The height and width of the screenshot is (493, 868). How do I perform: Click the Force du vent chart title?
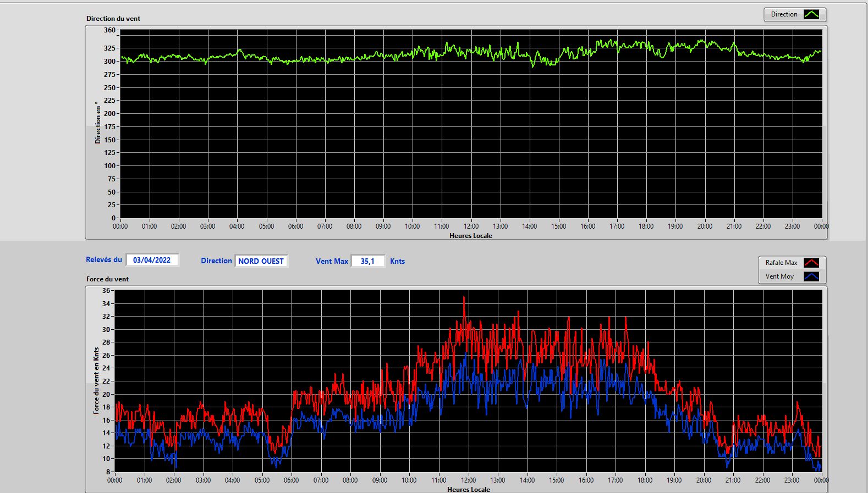pos(107,279)
